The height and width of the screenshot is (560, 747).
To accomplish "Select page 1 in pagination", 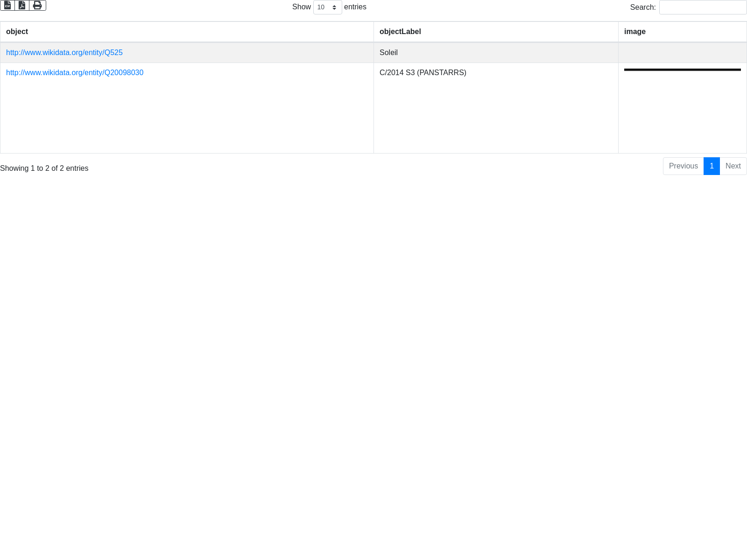I will [x=712, y=166].
